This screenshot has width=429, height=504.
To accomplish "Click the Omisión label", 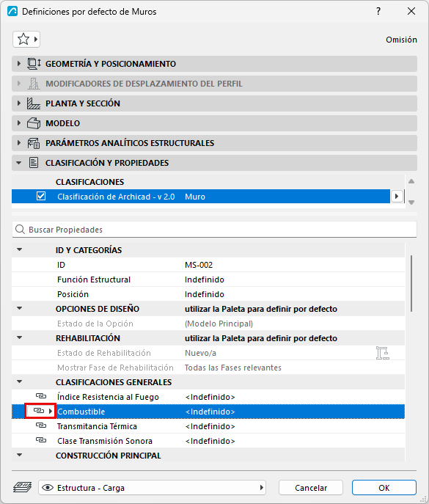I will [401, 40].
